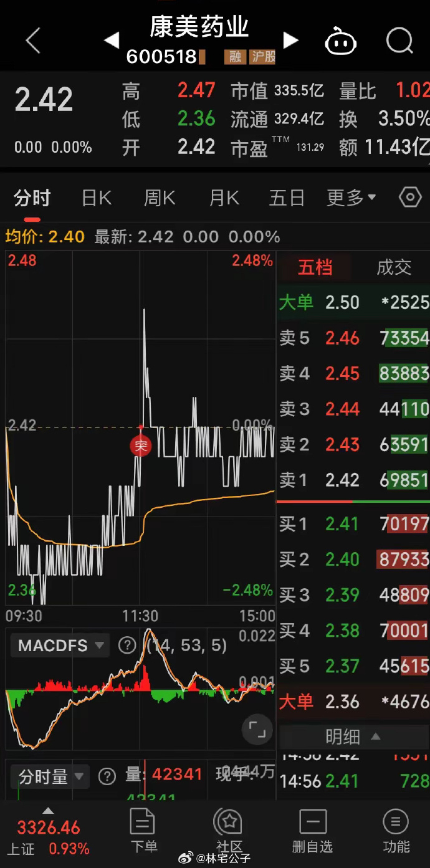This screenshot has height=868, width=430.
Task: Open MACDFS indicator dropdown
Action: (x=60, y=645)
